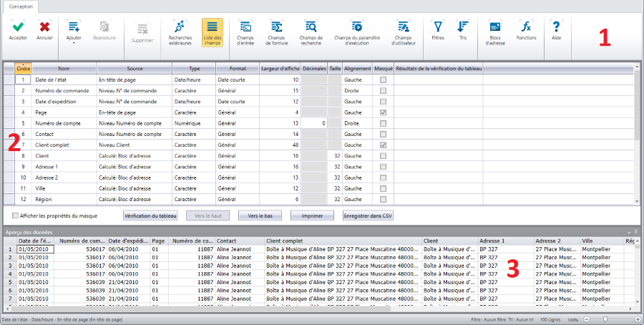
Task: Switch to the Conception tab
Action: tap(21, 6)
